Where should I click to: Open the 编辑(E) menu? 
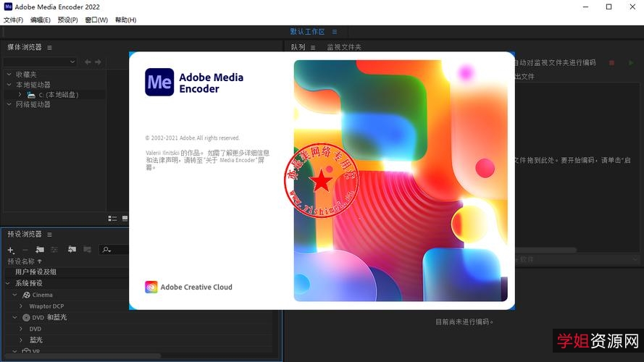(41, 20)
